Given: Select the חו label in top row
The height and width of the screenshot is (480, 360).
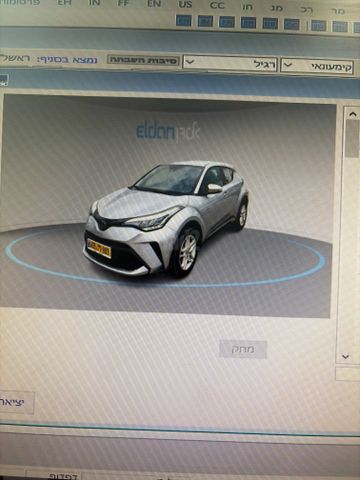Looking at the screenshot, I should click(x=247, y=7).
